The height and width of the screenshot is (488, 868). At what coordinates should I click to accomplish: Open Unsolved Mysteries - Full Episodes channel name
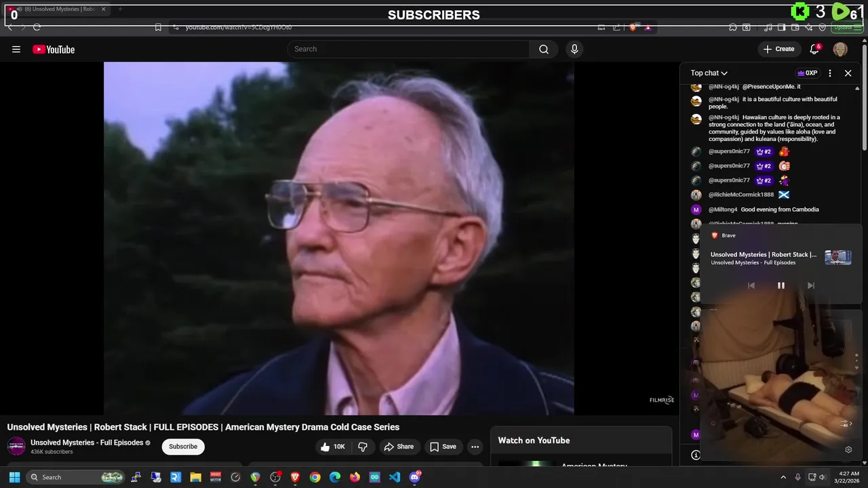click(x=87, y=443)
